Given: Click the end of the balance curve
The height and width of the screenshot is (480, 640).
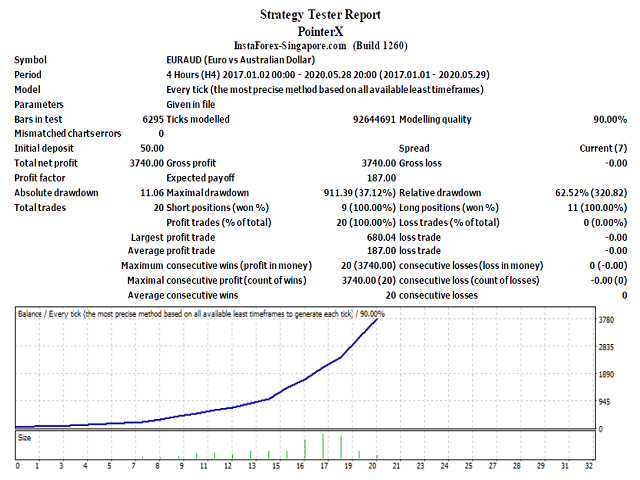Looking at the screenshot, I should pos(376,319).
